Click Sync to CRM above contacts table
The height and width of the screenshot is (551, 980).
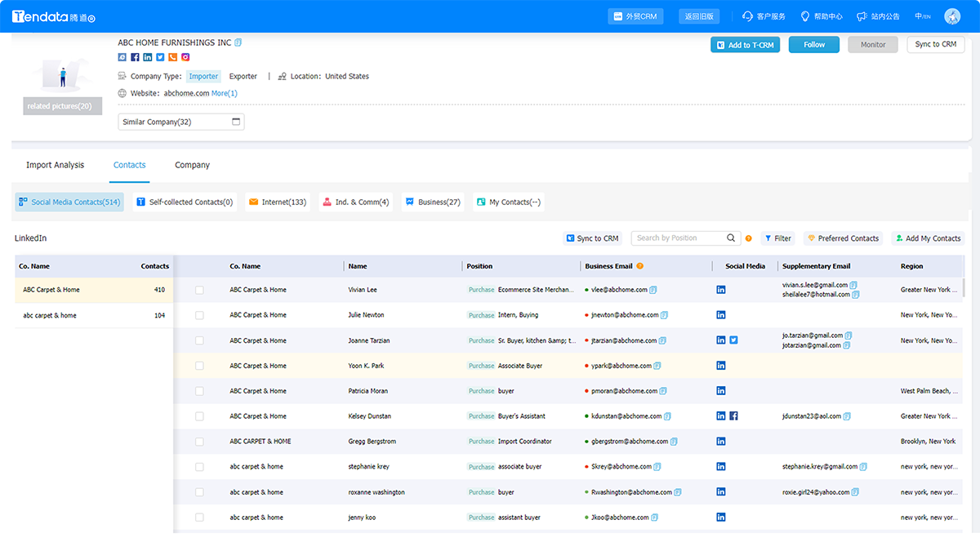[593, 238]
